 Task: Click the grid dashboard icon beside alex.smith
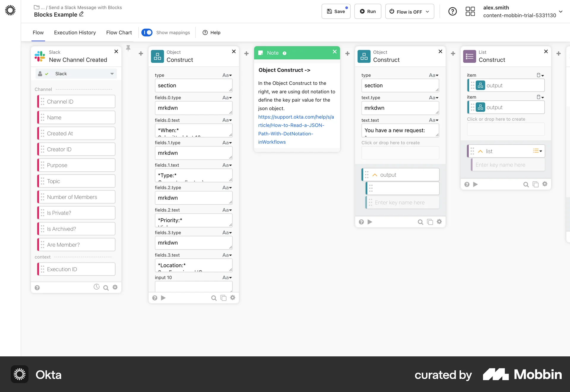coord(470,11)
